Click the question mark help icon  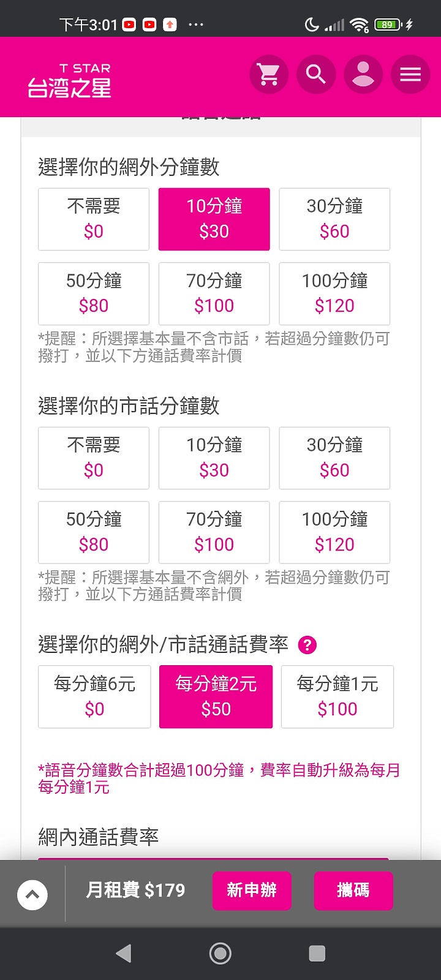[x=307, y=645]
